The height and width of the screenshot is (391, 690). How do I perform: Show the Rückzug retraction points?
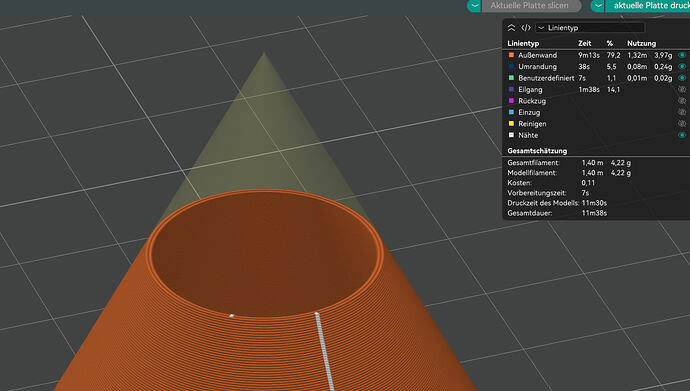coord(682,101)
